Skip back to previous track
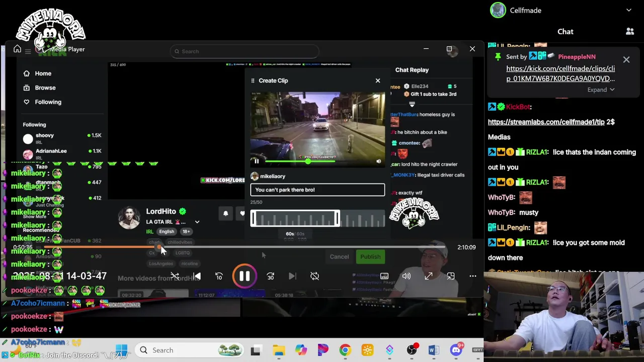This screenshot has height=362, width=644. 197,276
